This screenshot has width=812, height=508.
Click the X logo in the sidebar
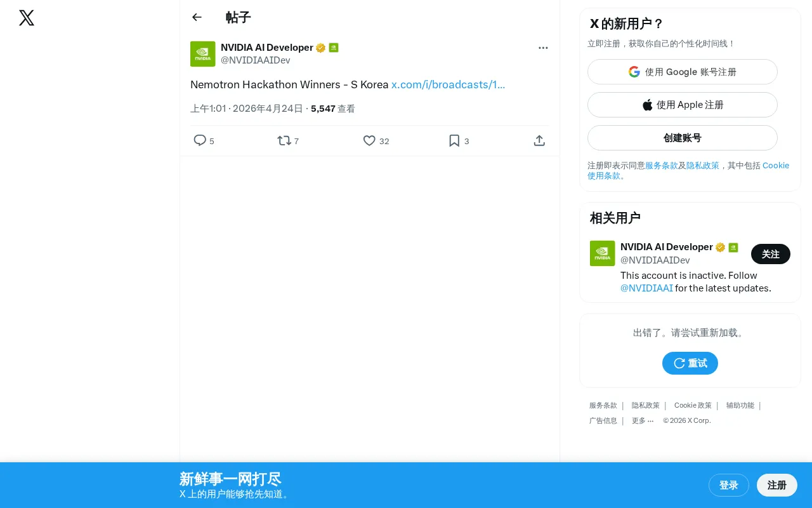[x=27, y=18]
